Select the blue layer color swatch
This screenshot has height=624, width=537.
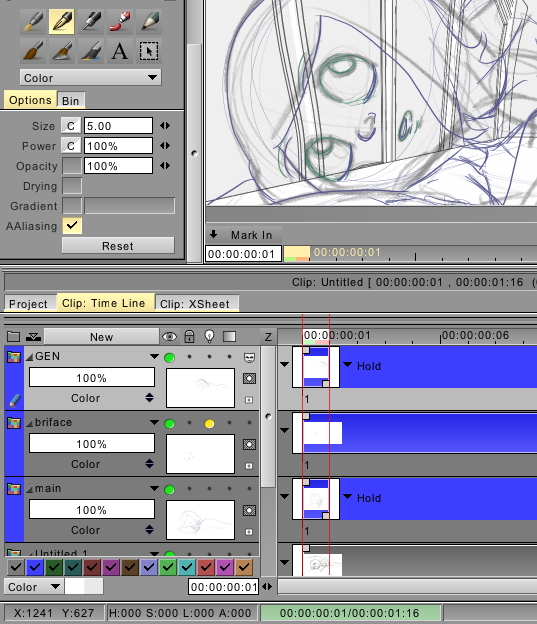tap(35, 567)
